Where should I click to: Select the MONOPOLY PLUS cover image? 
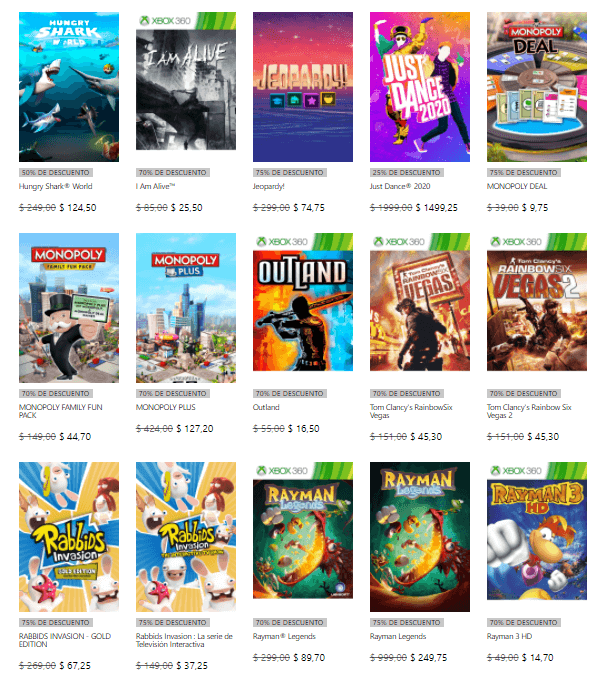point(186,308)
